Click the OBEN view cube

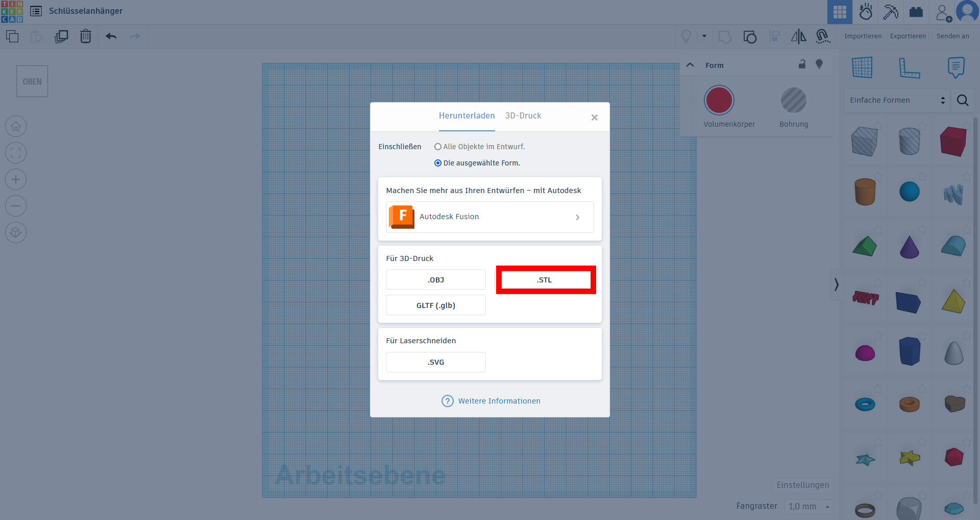click(x=32, y=81)
